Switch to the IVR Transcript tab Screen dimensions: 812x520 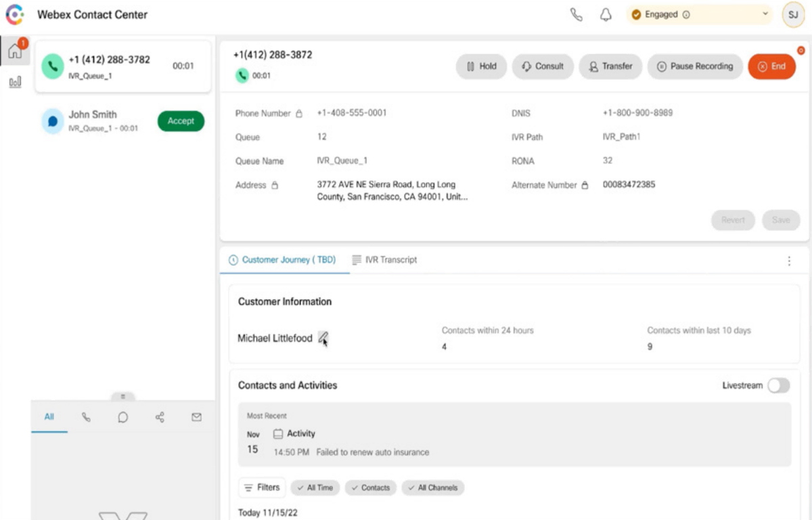point(384,260)
